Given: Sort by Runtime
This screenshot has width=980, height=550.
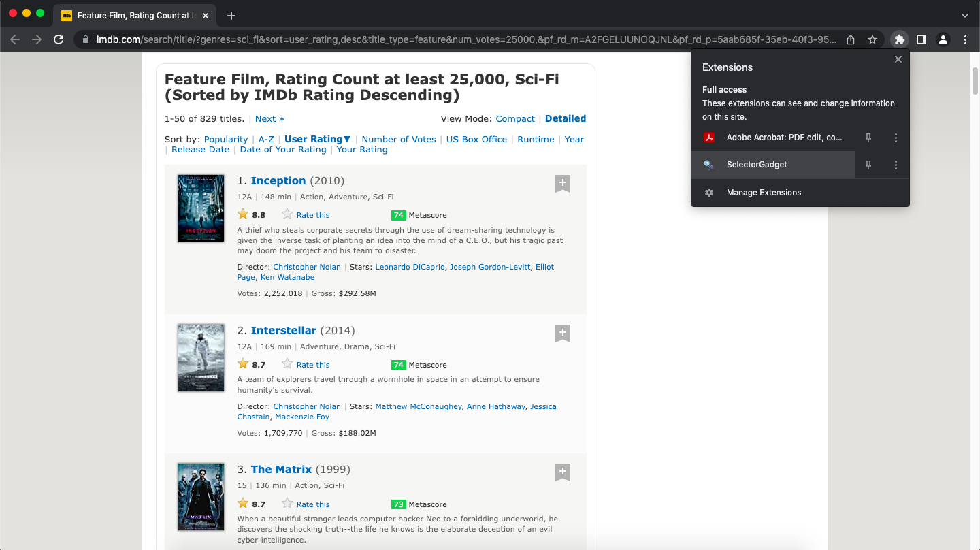Looking at the screenshot, I should click(x=536, y=140).
